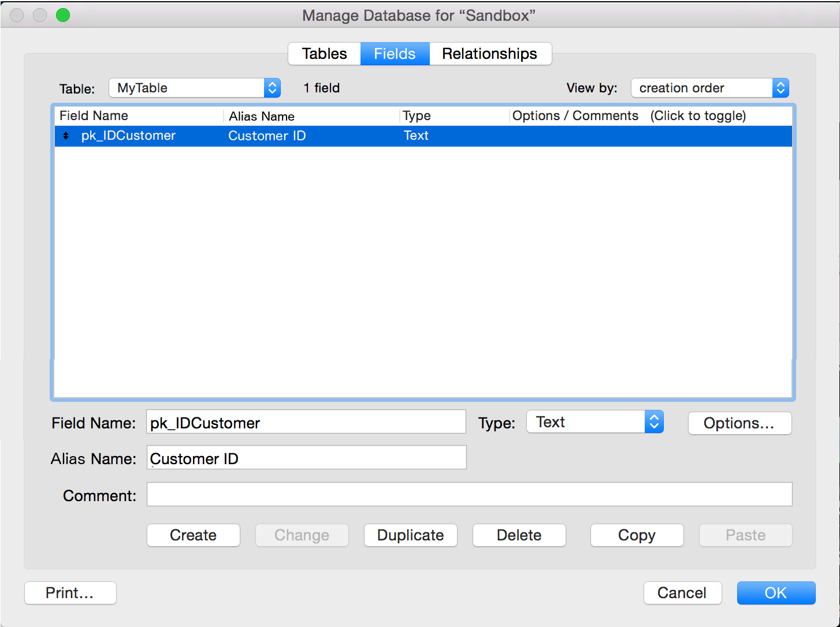This screenshot has height=627, width=840.
Task: Cancel the Manage Database dialog
Action: tap(682, 593)
